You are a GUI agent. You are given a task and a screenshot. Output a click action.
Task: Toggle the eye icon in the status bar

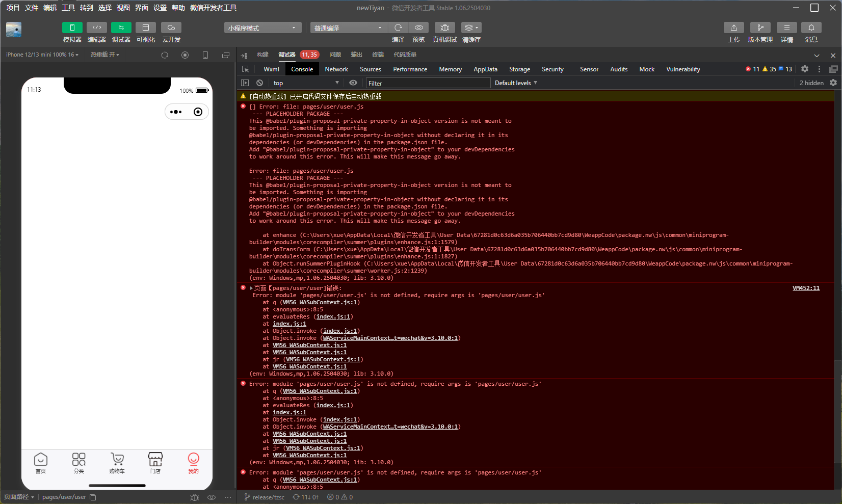pos(212,497)
